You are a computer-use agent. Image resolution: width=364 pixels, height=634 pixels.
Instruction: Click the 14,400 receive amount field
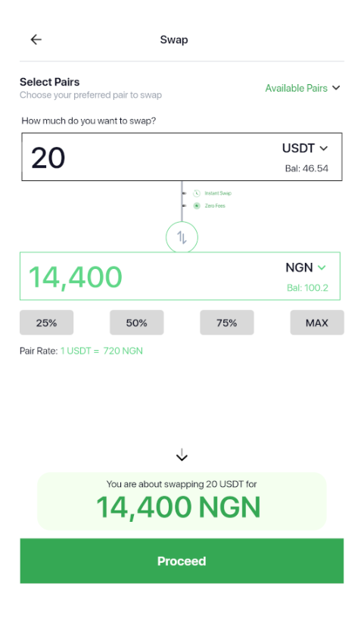[x=180, y=276]
